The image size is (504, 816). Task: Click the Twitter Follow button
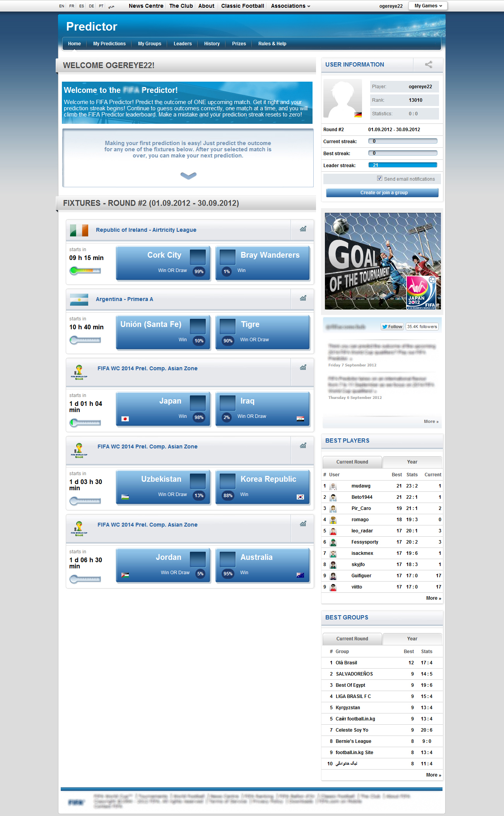pos(392,327)
